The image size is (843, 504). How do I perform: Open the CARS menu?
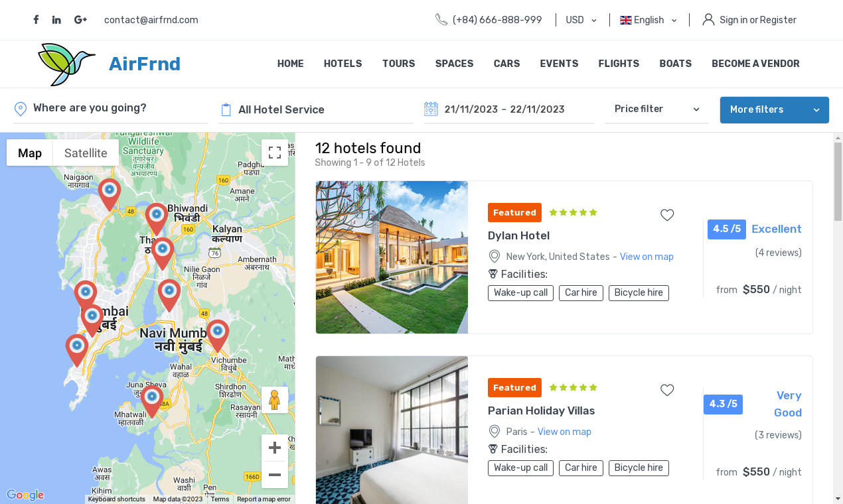[507, 64]
